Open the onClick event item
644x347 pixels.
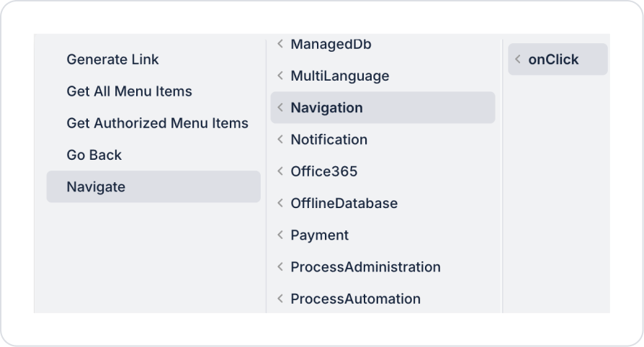(553, 60)
